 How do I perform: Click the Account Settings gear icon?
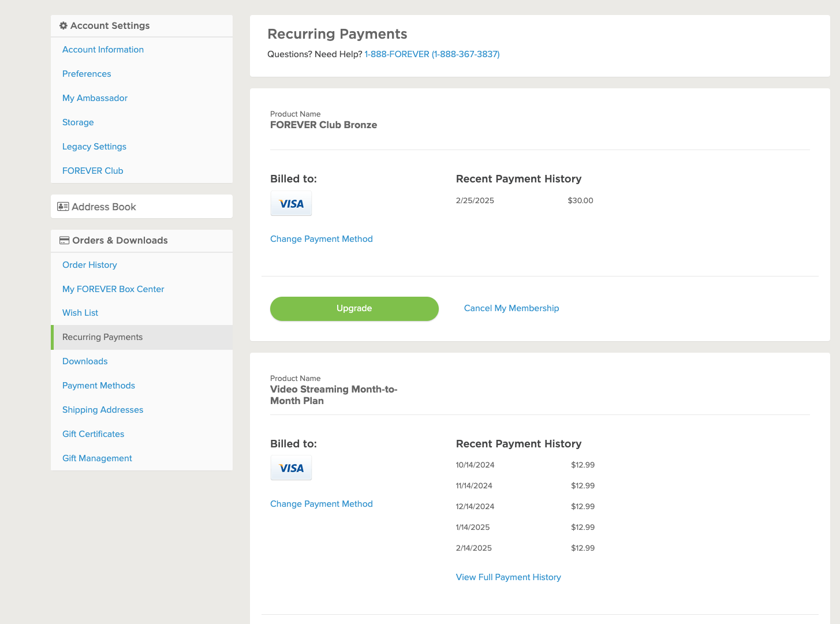64,25
